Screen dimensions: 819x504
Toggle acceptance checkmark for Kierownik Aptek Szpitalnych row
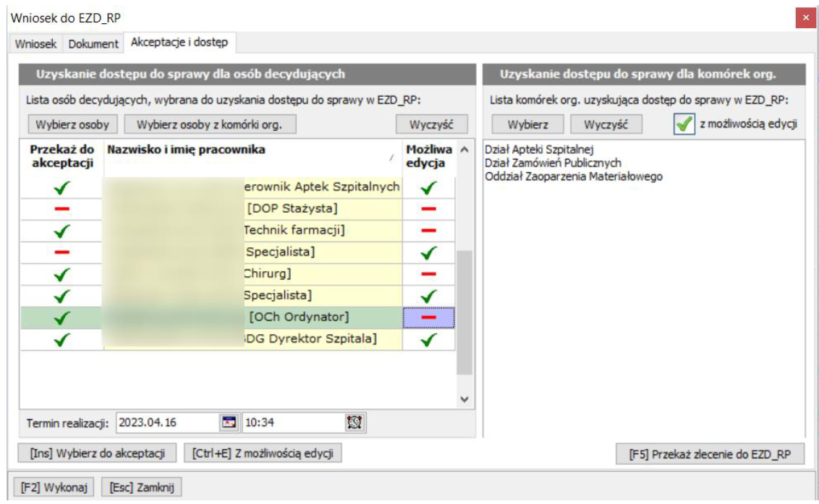(x=61, y=188)
